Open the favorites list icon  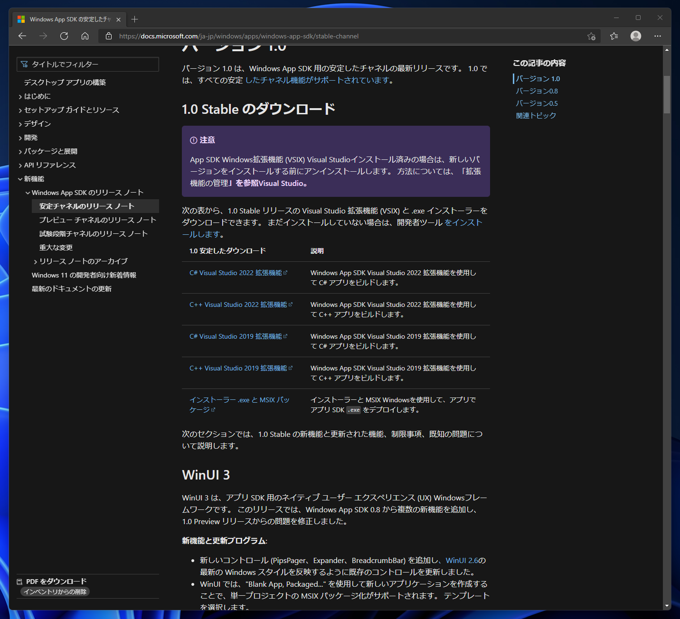click(614, 36)
